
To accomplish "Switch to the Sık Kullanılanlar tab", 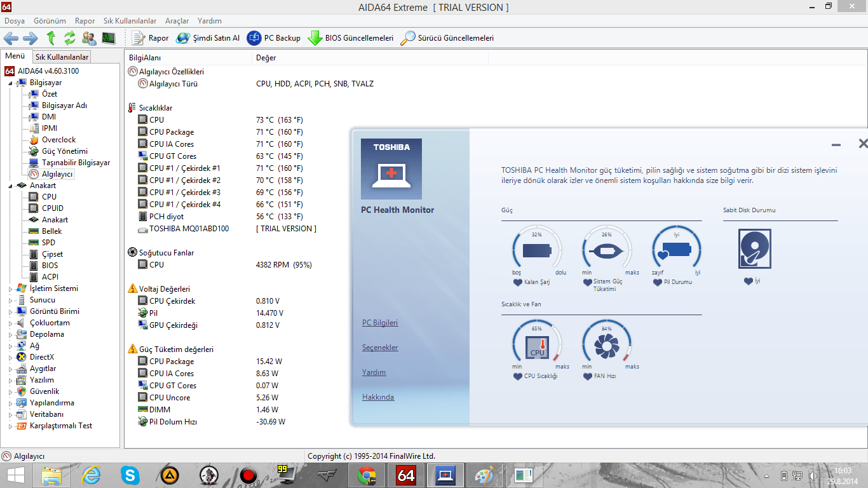I will [62, 57].
